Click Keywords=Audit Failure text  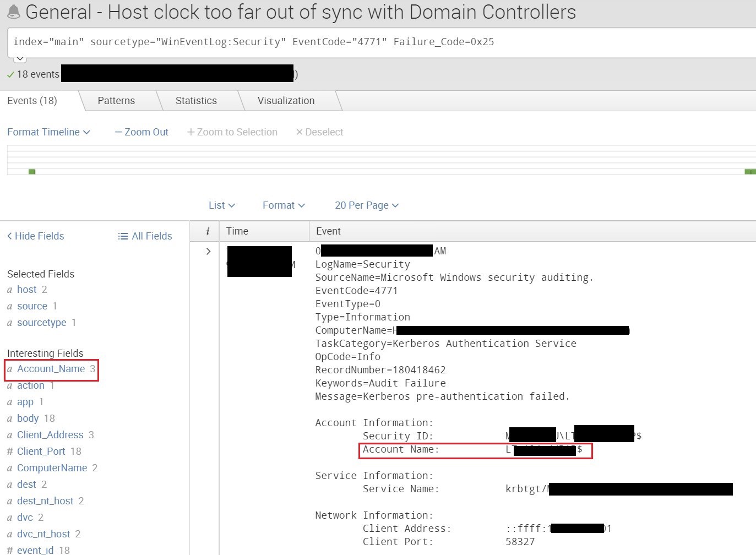(380, 383)
